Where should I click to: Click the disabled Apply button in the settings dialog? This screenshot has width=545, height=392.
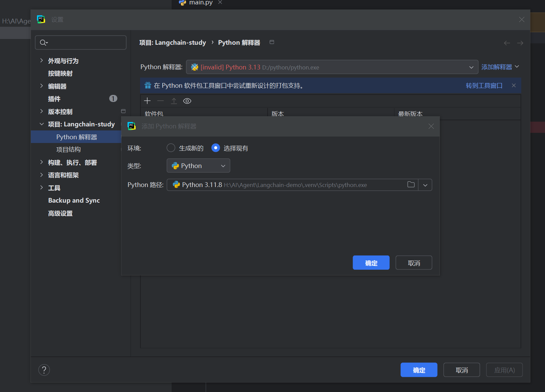click(x=504, y=370)
